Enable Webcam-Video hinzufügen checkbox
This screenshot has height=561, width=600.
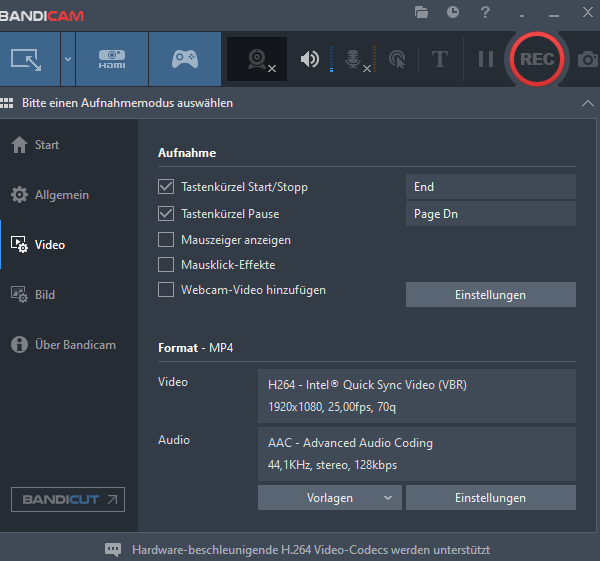166,290
